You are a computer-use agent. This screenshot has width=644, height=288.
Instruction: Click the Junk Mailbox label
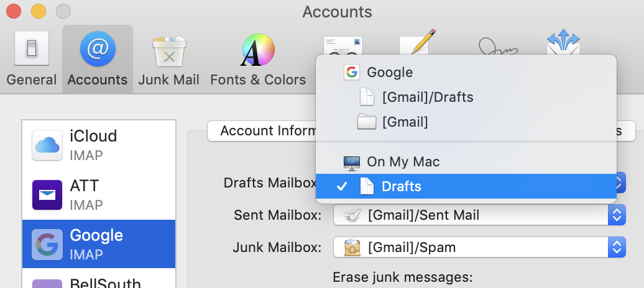[x=277, y=248]
